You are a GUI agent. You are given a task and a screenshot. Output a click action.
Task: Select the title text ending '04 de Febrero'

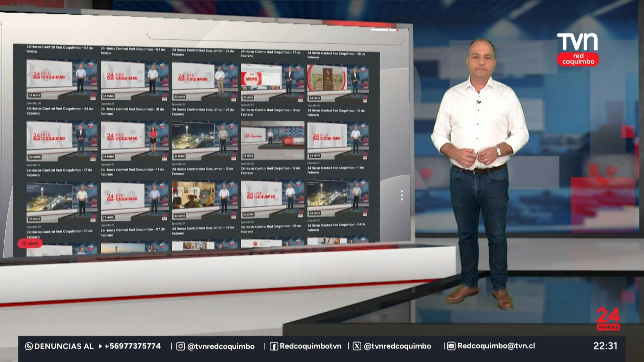[336, 227]
